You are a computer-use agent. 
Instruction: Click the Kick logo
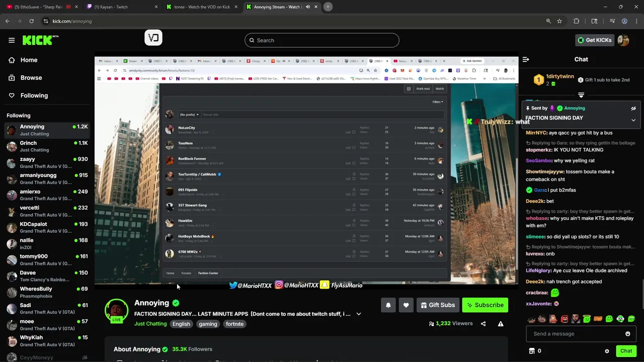pyautogui.click(x=40, y=40)
